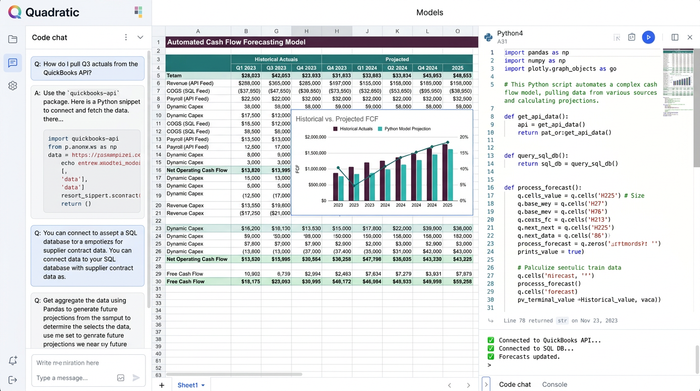Screen dimensions: 700x391
Task: Click the quickbooks-api code snippet block
Action: click(x=92, y=171)
